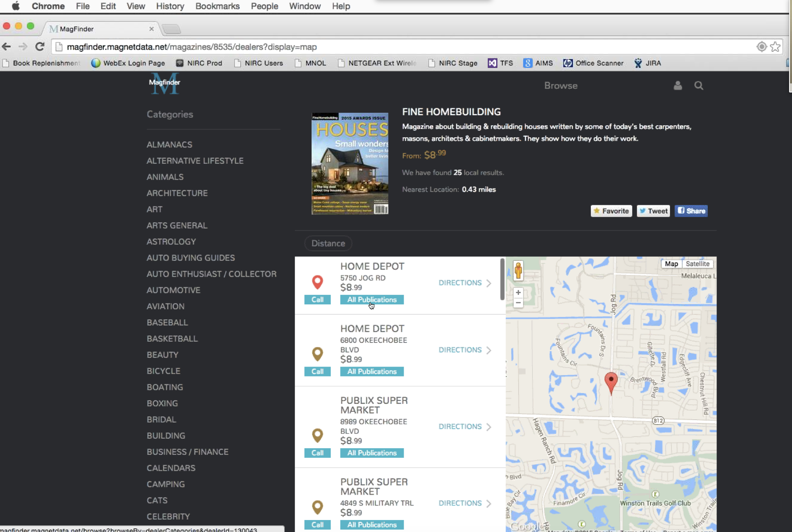
Task: Open the Browse navigation item
Action: coord(560,86)
